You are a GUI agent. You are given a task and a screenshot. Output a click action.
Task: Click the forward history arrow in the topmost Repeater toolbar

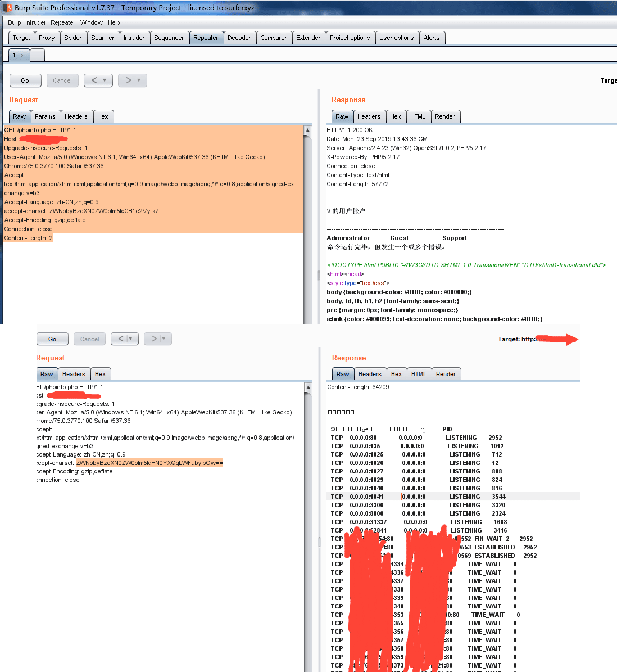click(128, 80)
